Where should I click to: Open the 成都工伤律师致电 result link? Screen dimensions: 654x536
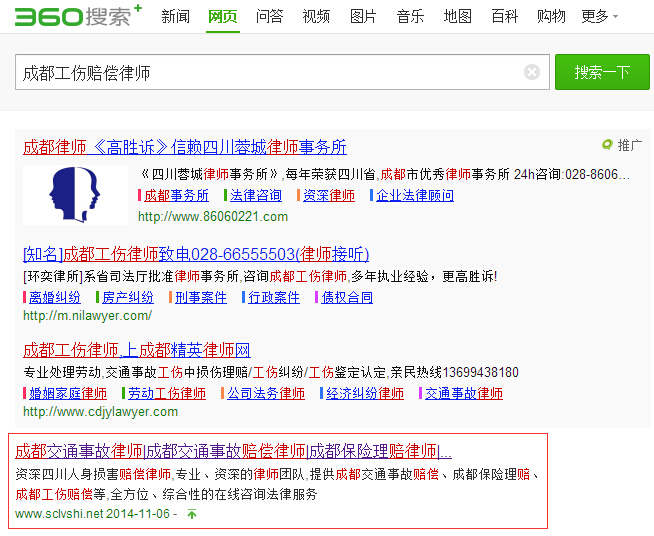point(196,254)
